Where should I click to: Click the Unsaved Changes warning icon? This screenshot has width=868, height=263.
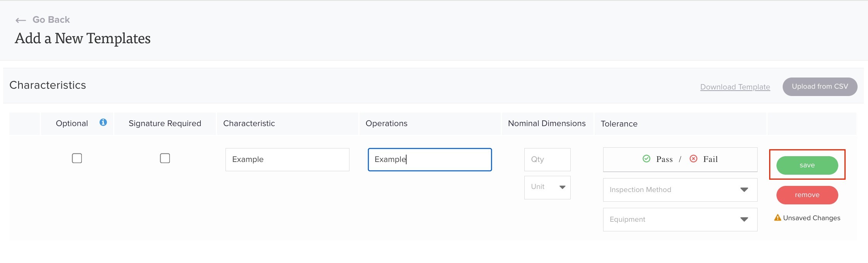[778, 217]
